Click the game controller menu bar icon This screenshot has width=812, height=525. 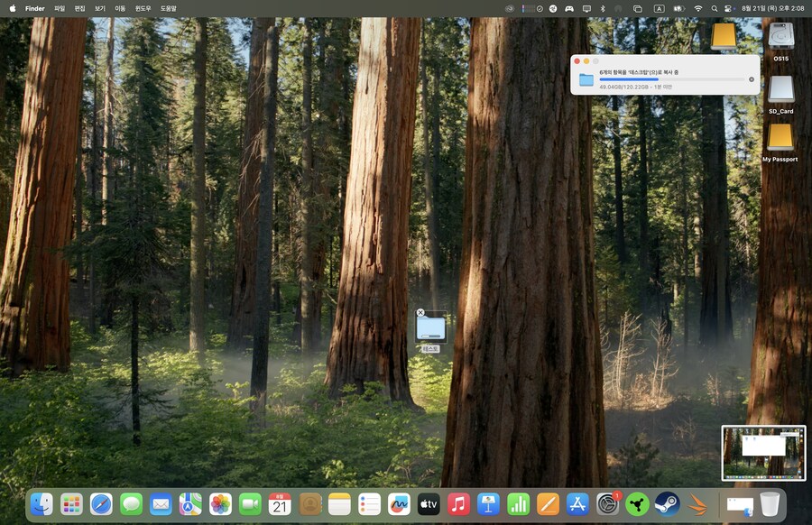[569, 8]
